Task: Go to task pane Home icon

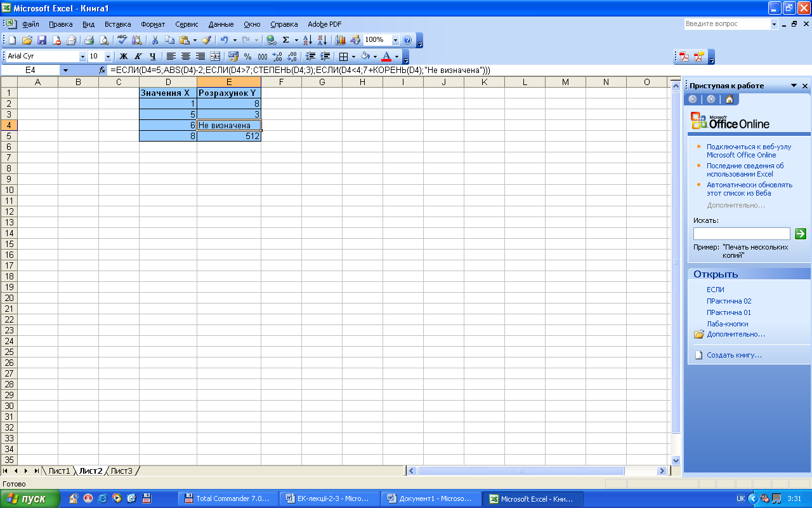Action: 730,99
